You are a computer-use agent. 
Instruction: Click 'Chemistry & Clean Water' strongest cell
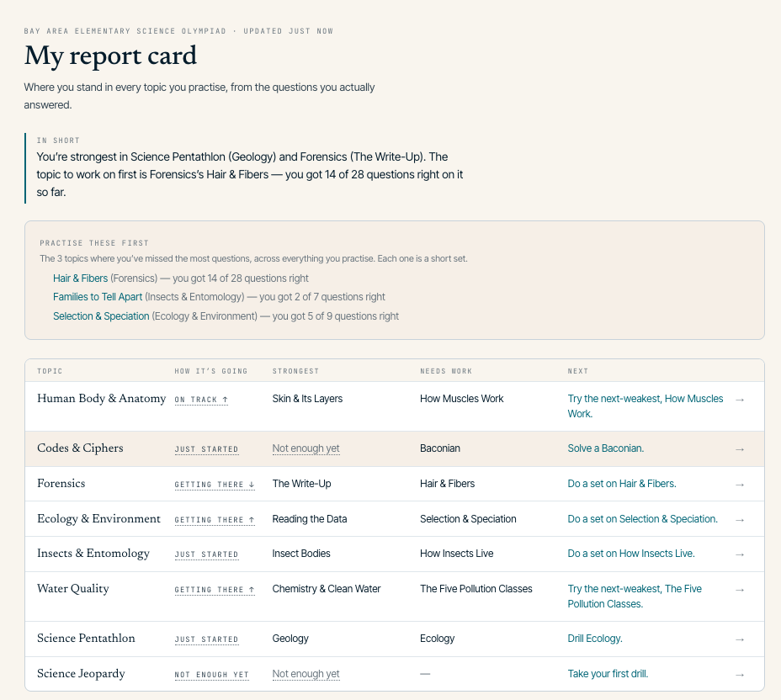pos(327,588)
